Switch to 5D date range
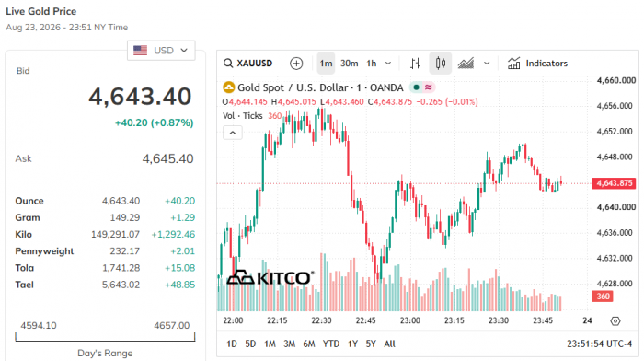 point(250,344)
